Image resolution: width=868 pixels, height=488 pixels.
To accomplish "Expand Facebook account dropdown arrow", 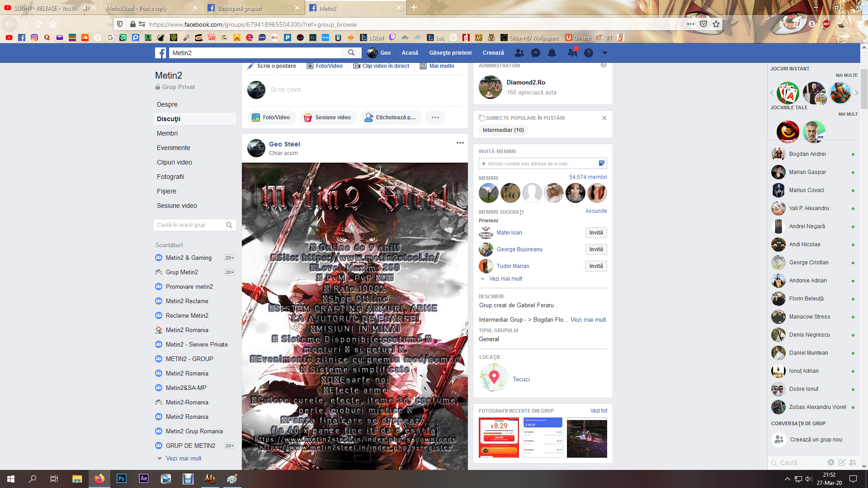I will [x=604, y=53].
